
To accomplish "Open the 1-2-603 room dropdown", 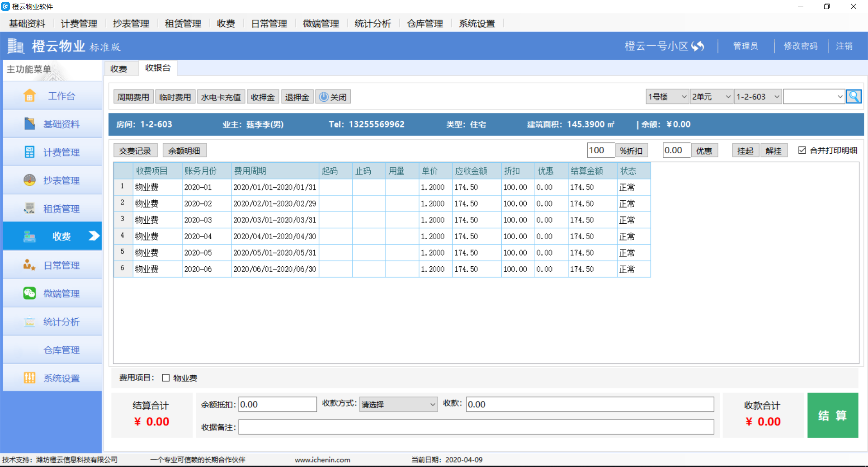I will click(x=758, y=97).
